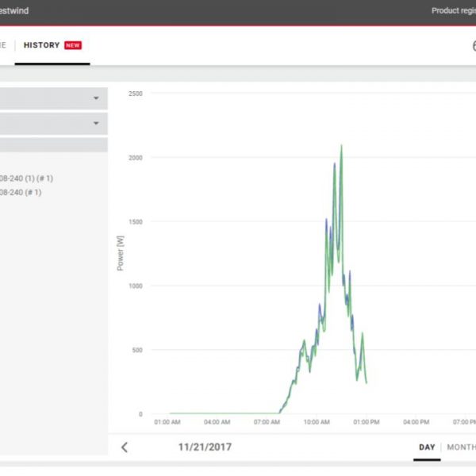Click the cut-off icon at top right of tab bar

[x=474, y=46]
